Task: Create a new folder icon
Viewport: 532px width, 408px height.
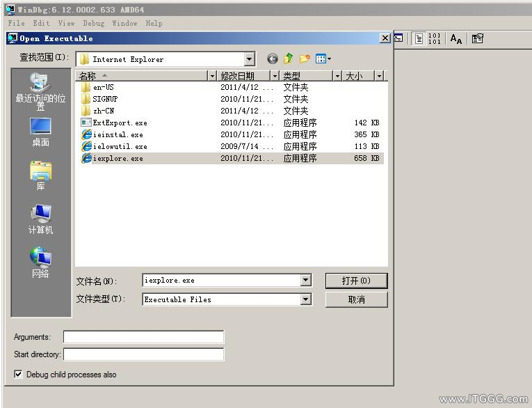Action: click(305, 58)
